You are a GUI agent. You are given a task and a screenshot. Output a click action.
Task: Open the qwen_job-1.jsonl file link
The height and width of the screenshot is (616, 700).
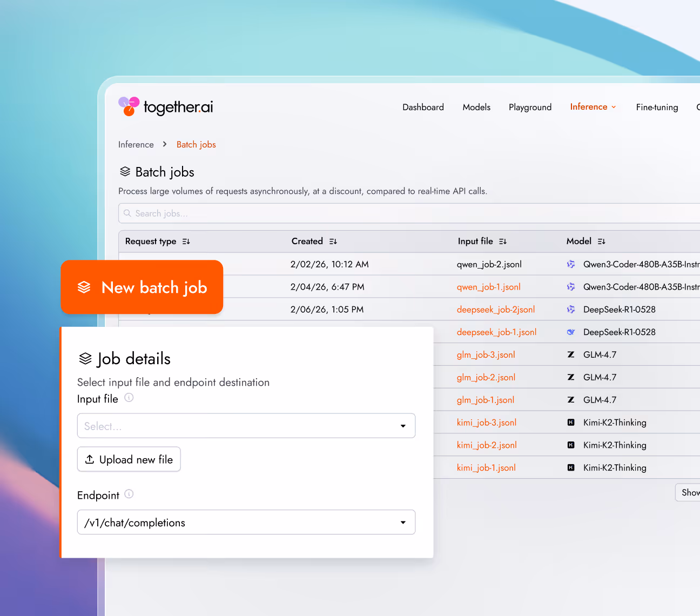489,287
